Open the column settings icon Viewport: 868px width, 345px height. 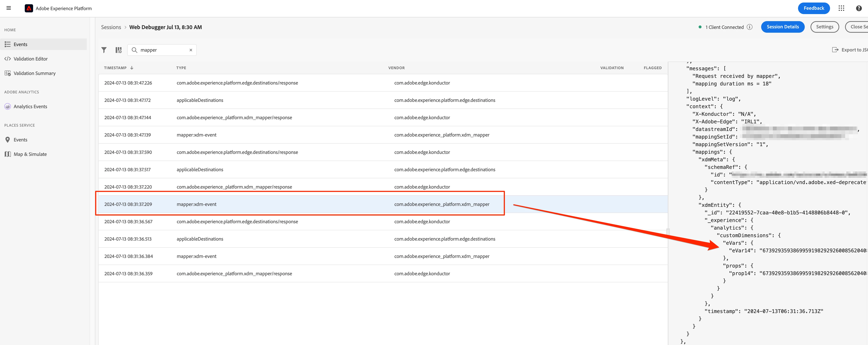pyautogui.click(x=118, y=50)
